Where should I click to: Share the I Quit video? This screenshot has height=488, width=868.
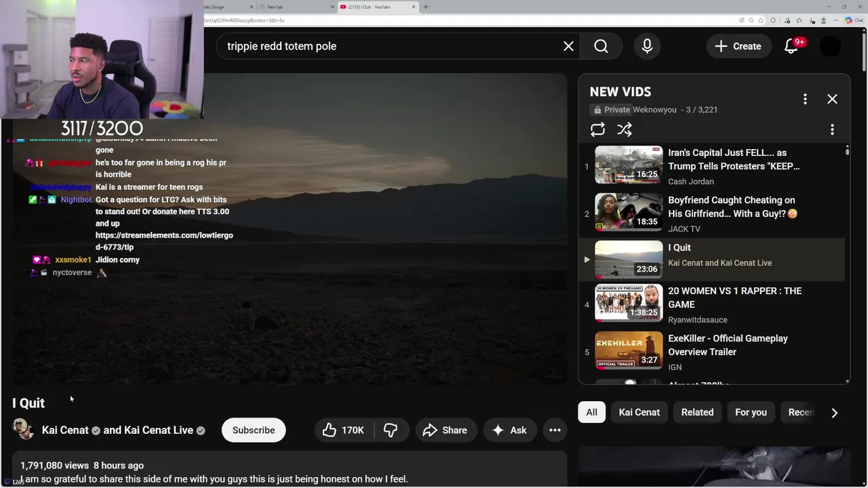tap(445, 430)
